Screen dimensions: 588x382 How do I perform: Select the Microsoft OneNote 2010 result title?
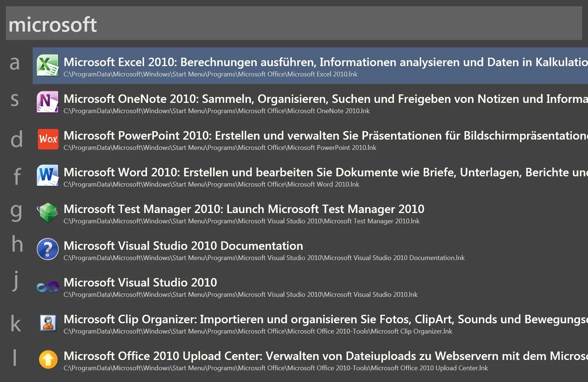click(x=326, y=99)
